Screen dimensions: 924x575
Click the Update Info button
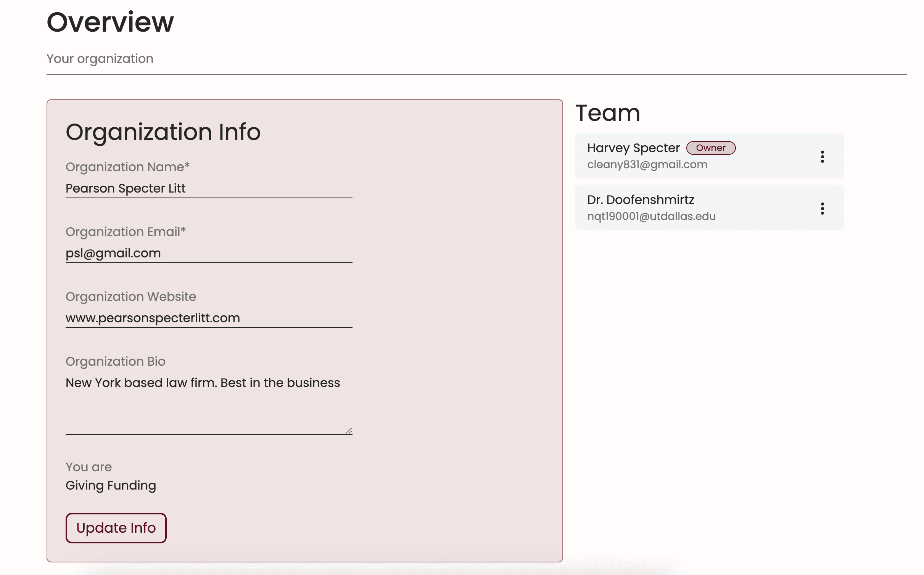click(x=116, y=528)
